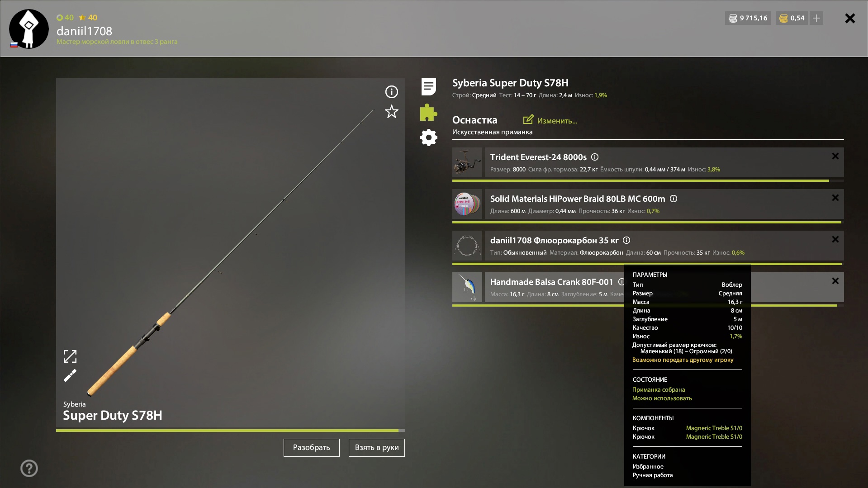This screenshot has height=488, width=868.
Task: Click the pencil rename rod icon
Action: click(70, 375)
